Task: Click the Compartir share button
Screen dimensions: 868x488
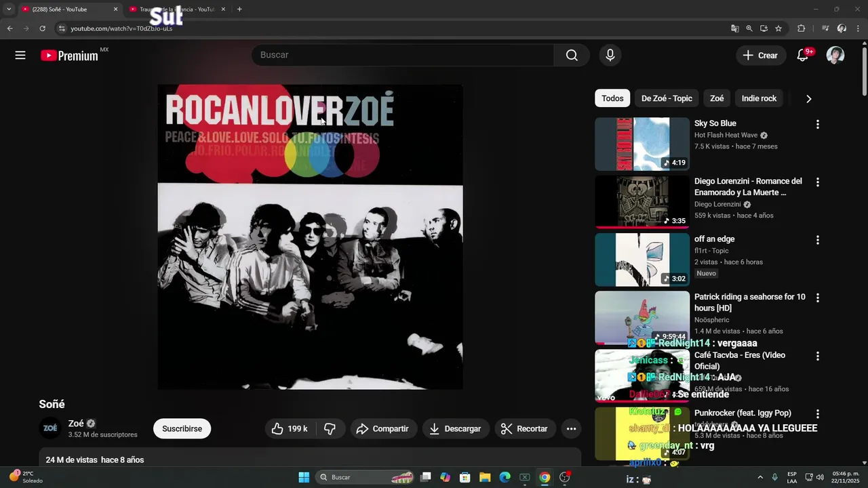Action: (383, 428)
